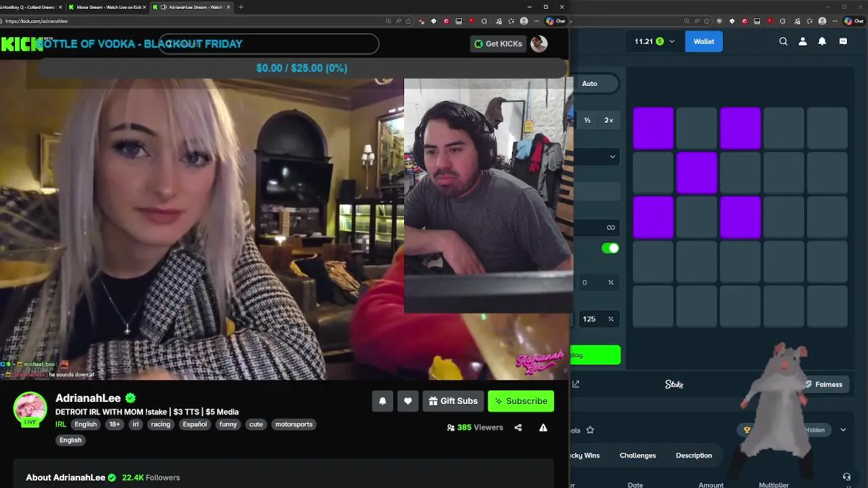Click green play button in Stake
The width and height of the screenshot is (868, 488).
click(595, 355)
